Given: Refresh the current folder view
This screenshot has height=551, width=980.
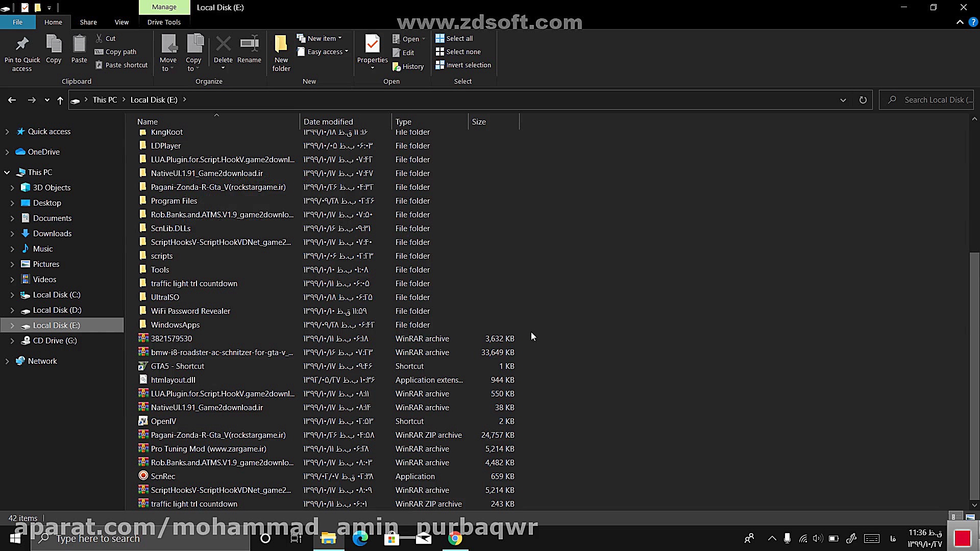Looking at the screenshot, I should pyautogui.click(x=863, y=100).
